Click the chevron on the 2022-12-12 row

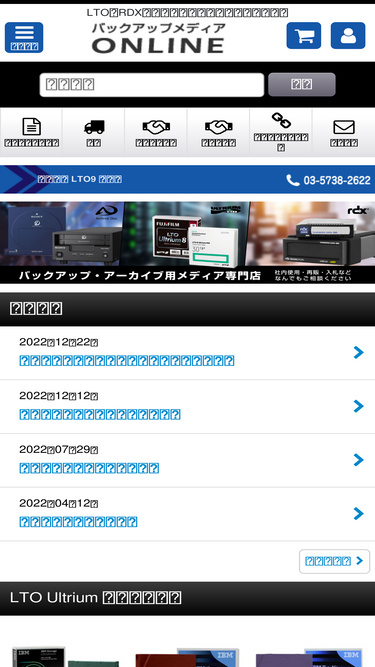click(359, 406)
